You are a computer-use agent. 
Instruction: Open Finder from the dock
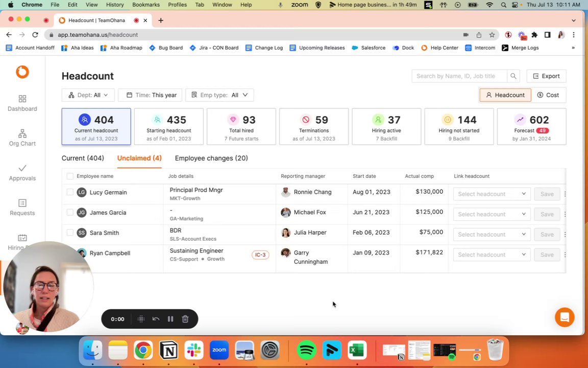point(92,350)
